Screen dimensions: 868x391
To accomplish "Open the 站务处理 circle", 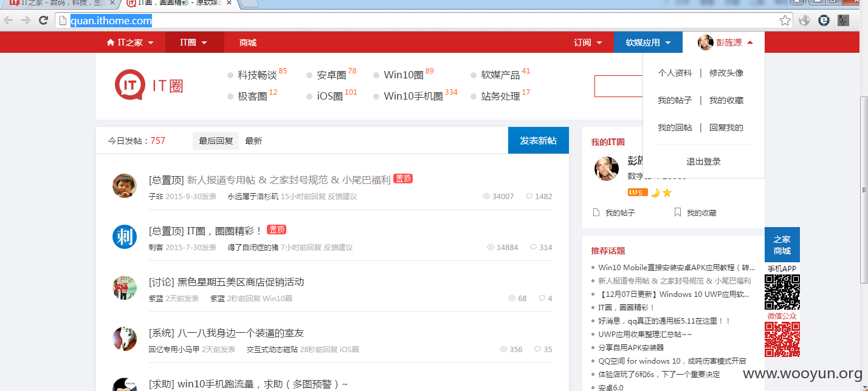I will tap(500, 96).
